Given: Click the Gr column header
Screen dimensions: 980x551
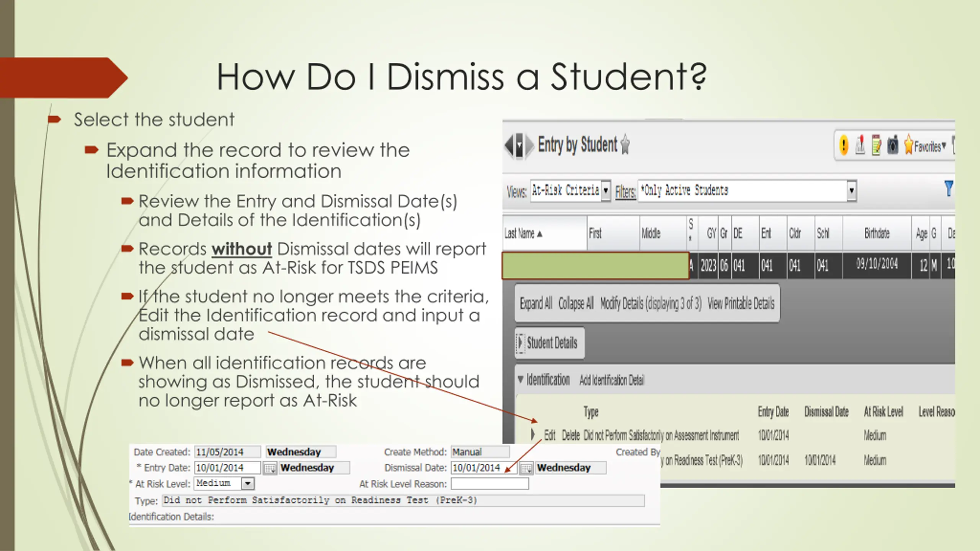Looking at the screenshot, I should [724, 233].
